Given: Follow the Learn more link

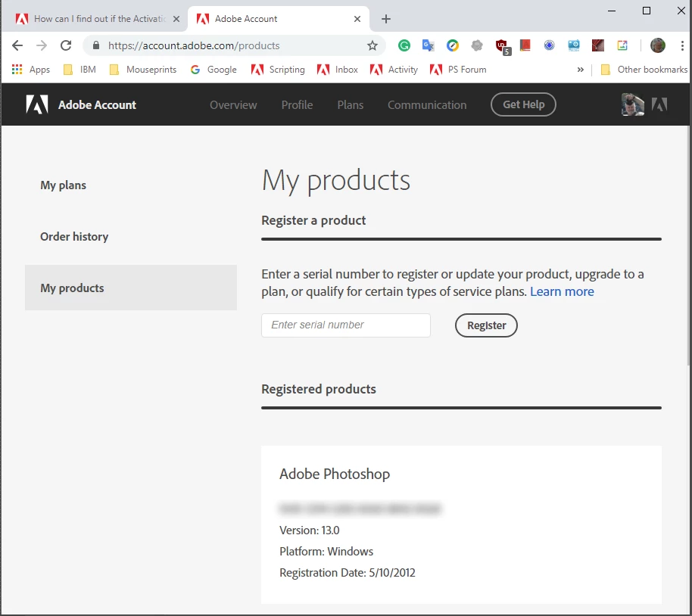Looking at the screenshot, I should pyautogui.click(x=562, y=291).
